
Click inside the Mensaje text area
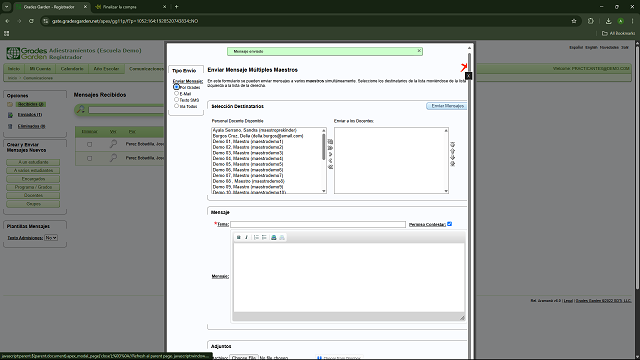pos(349,278)
